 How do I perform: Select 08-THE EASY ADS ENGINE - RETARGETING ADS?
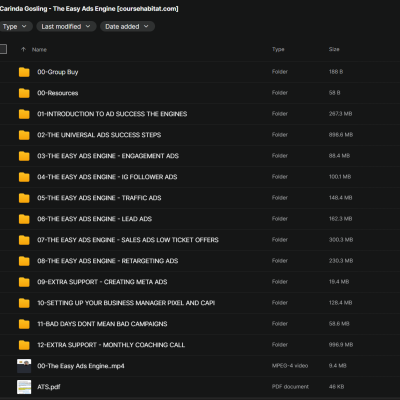(107, 261)
